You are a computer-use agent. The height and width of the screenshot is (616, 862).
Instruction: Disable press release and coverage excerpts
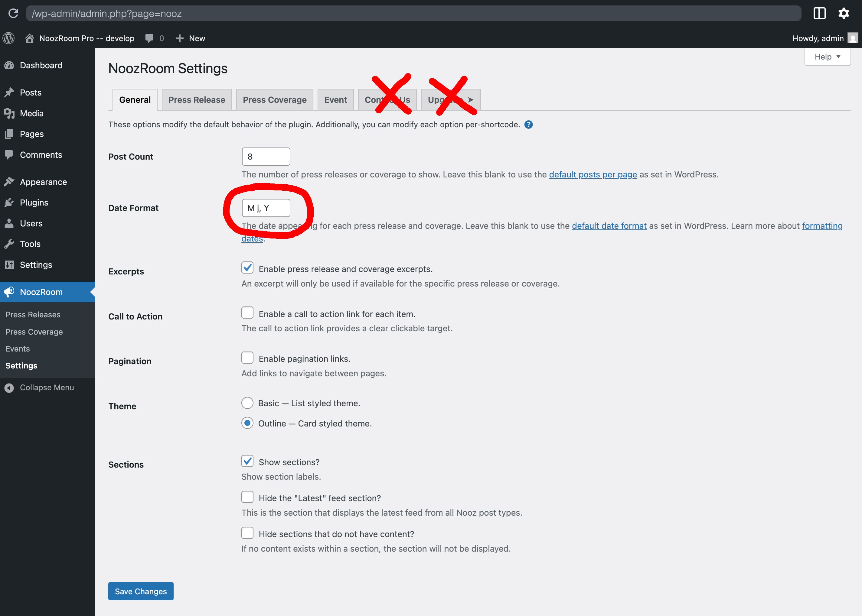[x=247, y=268]
